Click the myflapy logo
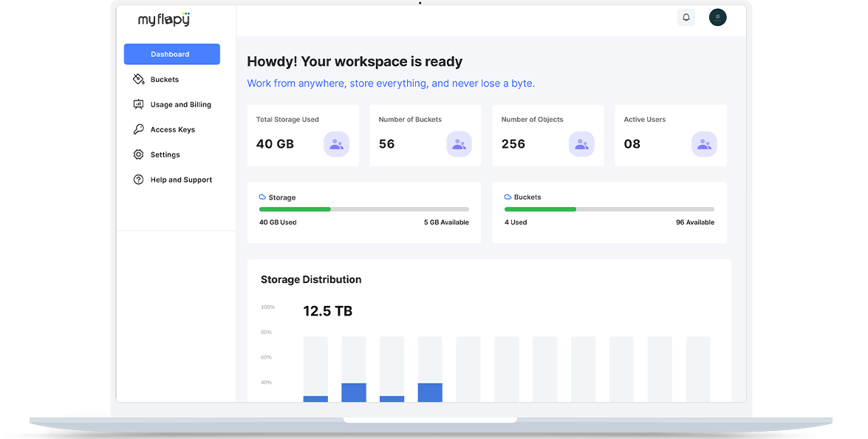 164,19
